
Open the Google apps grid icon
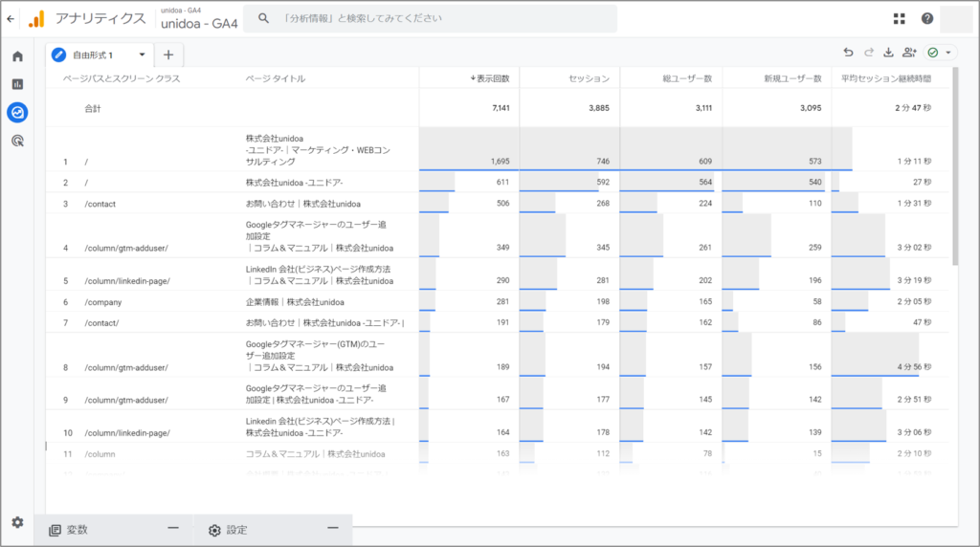tap(899, 19)
